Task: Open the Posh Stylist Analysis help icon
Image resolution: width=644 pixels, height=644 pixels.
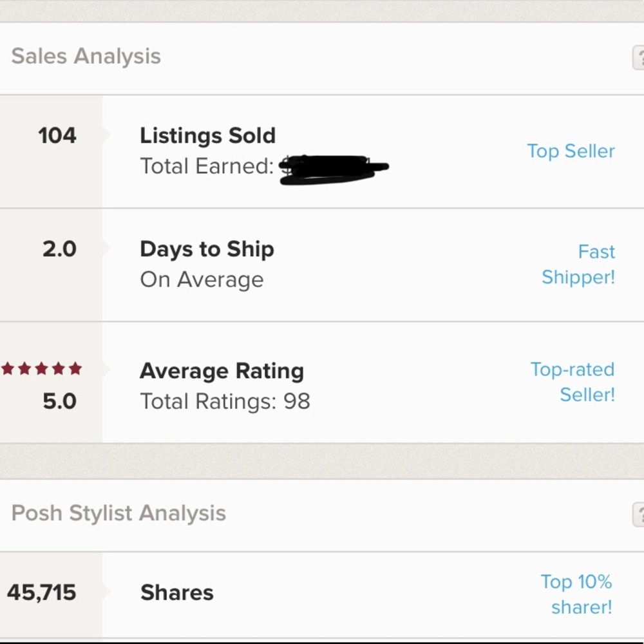Action: [638, 515]
